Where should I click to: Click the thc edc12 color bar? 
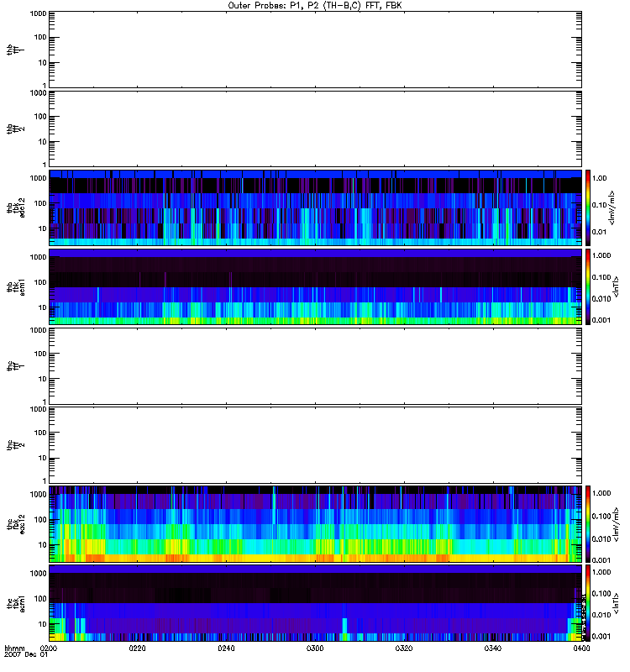(590, 523)
